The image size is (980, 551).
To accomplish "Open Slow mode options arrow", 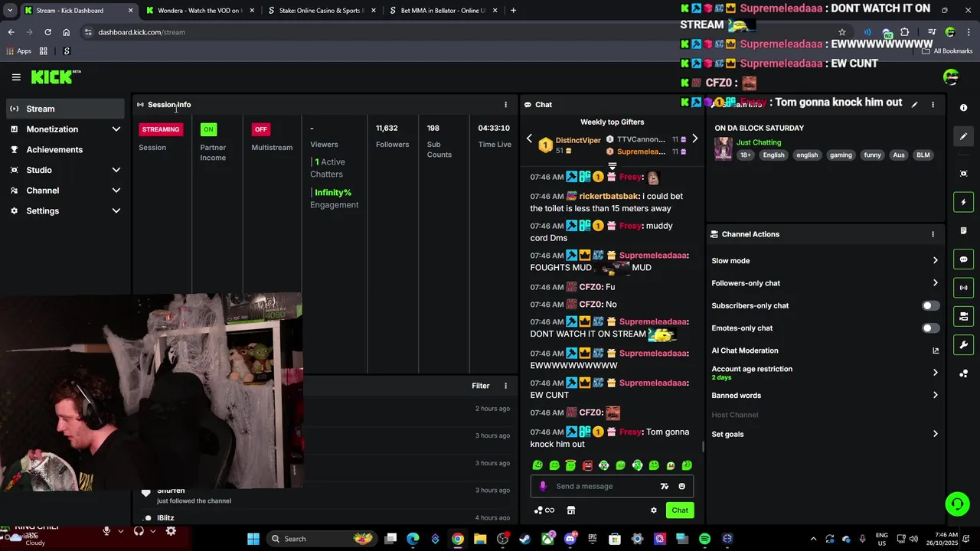I will coord(935,261).
